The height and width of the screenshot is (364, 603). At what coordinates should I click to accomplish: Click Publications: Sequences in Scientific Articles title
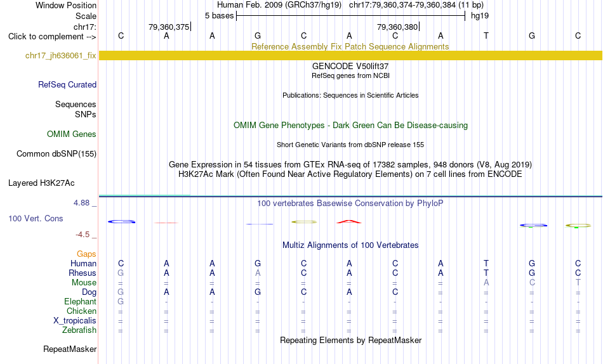coord(350,95)
